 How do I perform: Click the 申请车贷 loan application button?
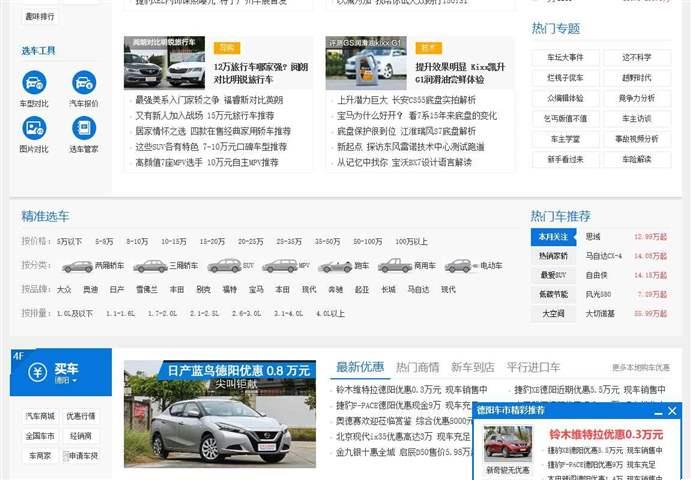81,455
